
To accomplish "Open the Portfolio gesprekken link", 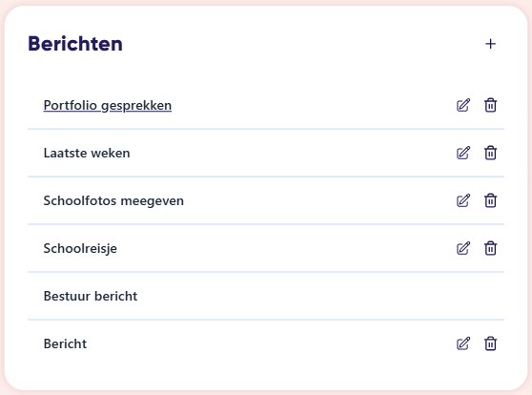I will click(x=107, y=106).
